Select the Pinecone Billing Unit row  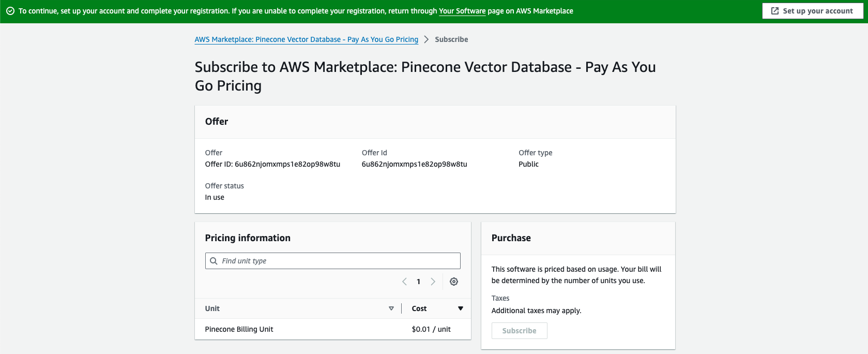tap(239, 329)
